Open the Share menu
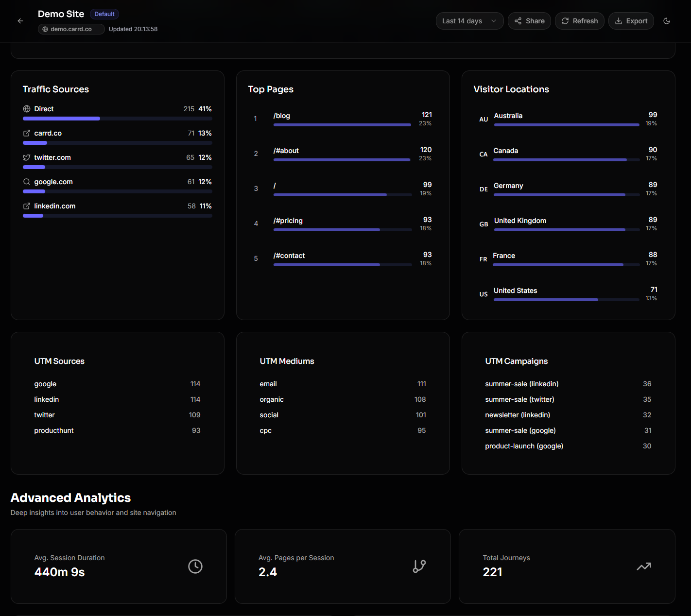The width and height of the screenshot is (691, 616). click(x=529, y=21)
